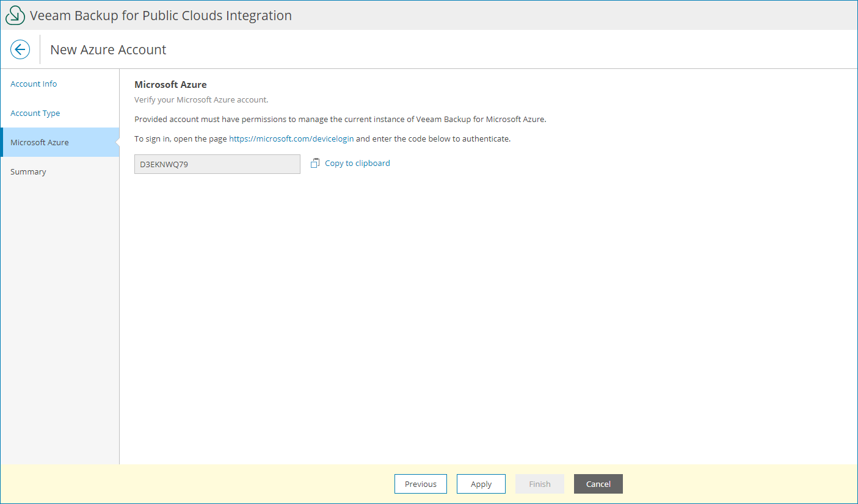The width and height of the screenshot is (858, 504).
Task: Click the "Microsoft Azure" section heading
Action: click(x=170, y=84)
